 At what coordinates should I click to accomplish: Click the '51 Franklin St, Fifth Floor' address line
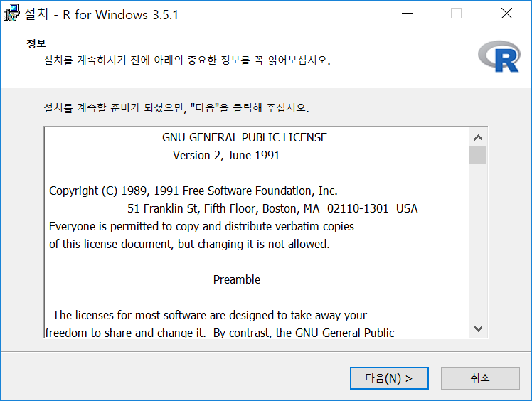(272, 208)
